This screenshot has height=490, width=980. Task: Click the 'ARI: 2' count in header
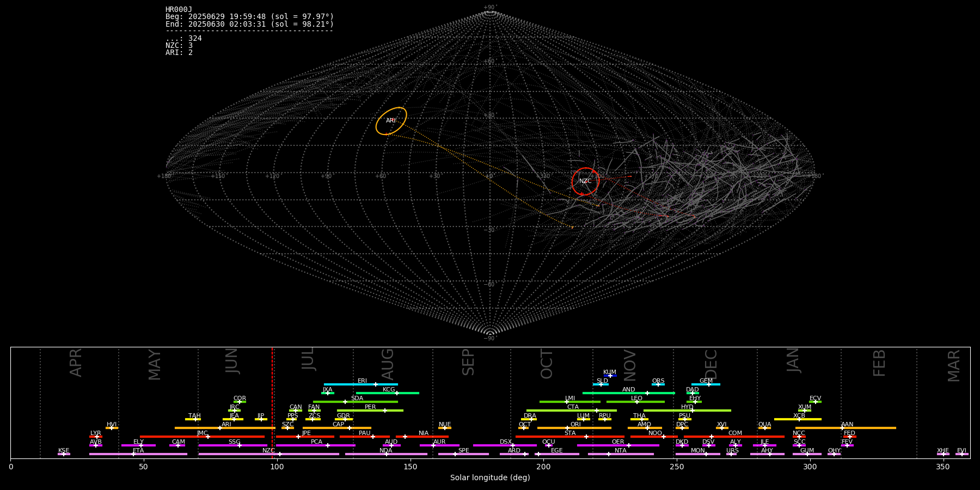(179, 52)
